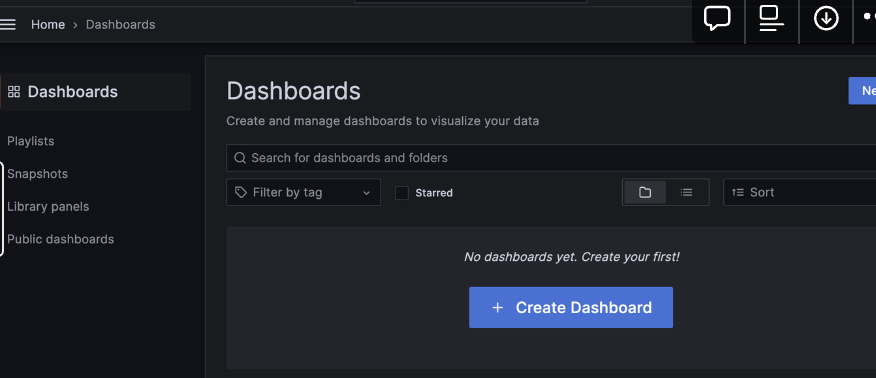Open the chat bubble icon
876x378 pixels.
[717, 18]
